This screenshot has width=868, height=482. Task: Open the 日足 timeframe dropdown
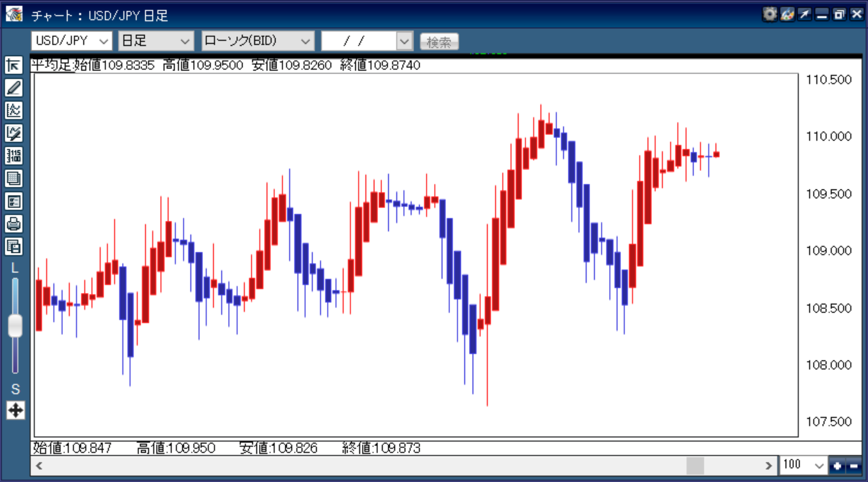156,41
